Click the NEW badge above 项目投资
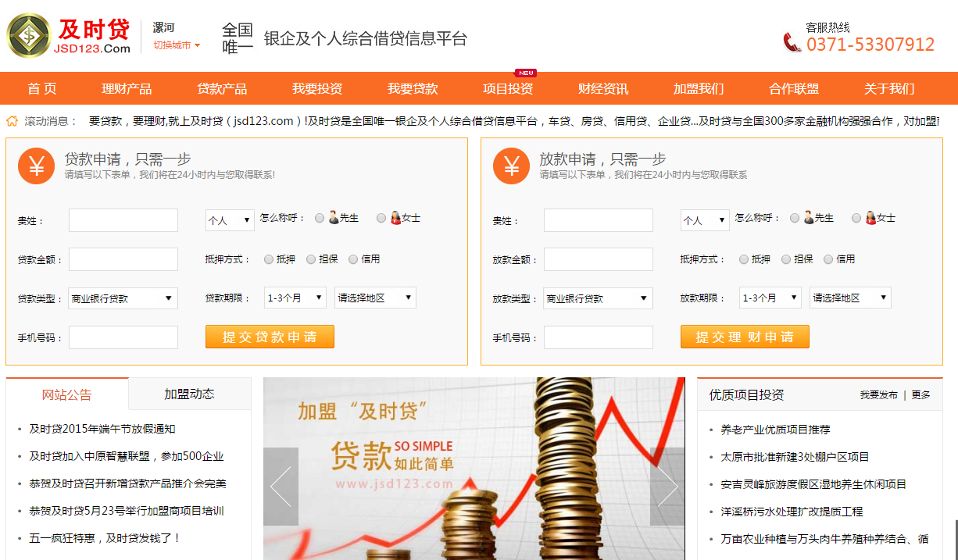The image size is (958, 560). tap(525, 73)
